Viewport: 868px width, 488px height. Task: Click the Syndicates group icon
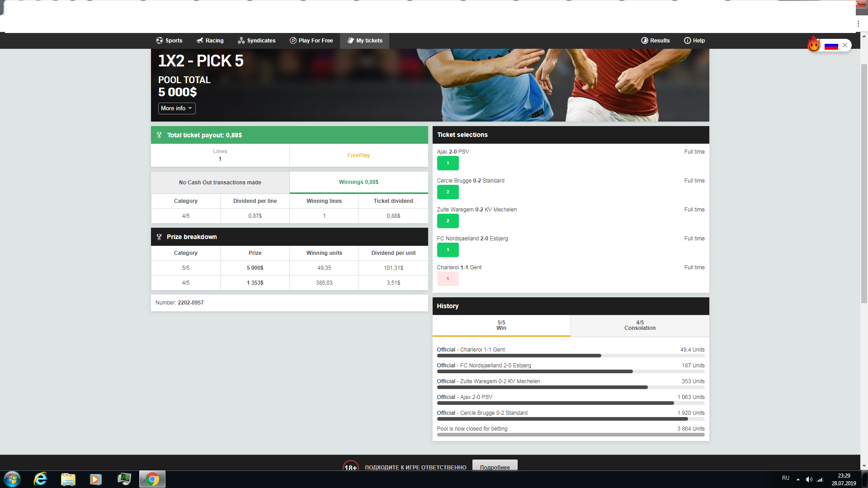coord(241,41)
